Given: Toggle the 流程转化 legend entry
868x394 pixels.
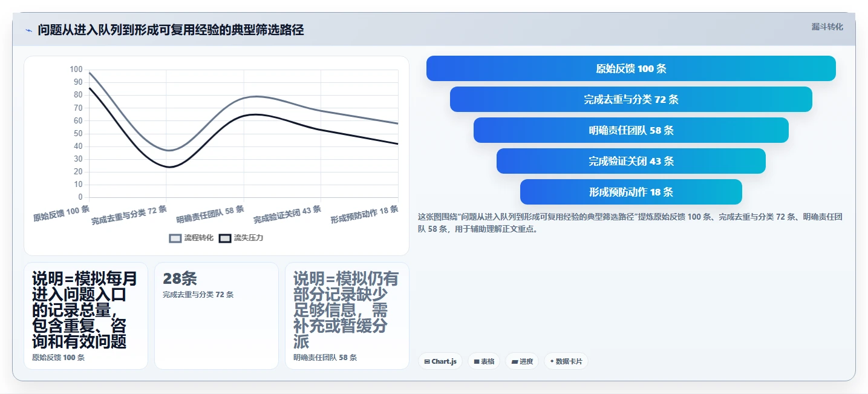Looking at the screenshot, I should tap(192, 238).
